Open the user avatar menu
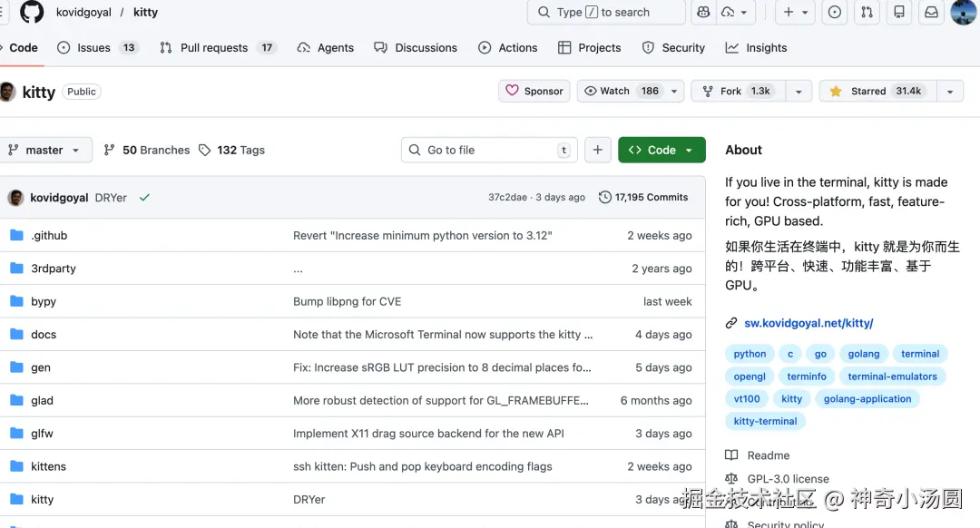Screen dimensions: 980x528 [963, 12]
